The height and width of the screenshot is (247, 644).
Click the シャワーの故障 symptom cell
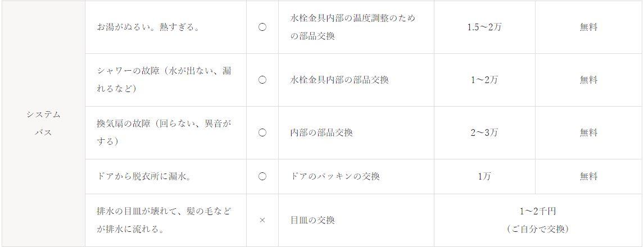(x=164, y=80)
